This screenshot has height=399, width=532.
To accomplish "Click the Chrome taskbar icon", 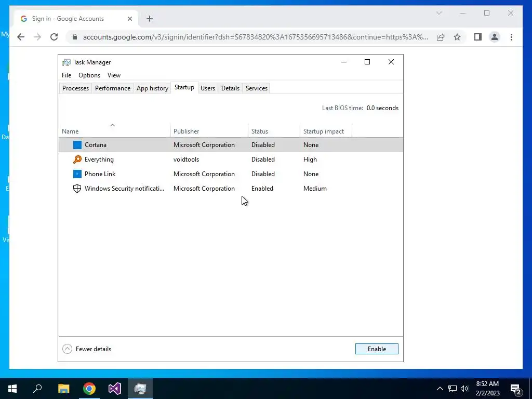I will 89,389.
